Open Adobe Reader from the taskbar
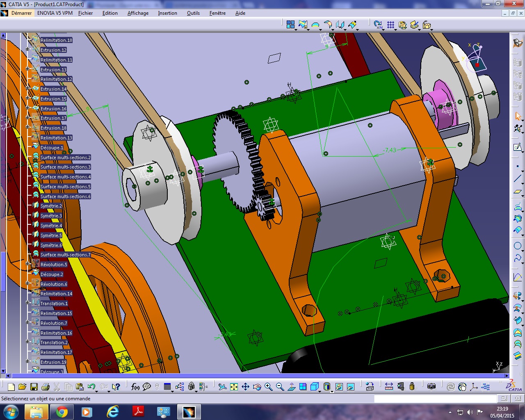The image size is (525, 420). click(138, 412)
